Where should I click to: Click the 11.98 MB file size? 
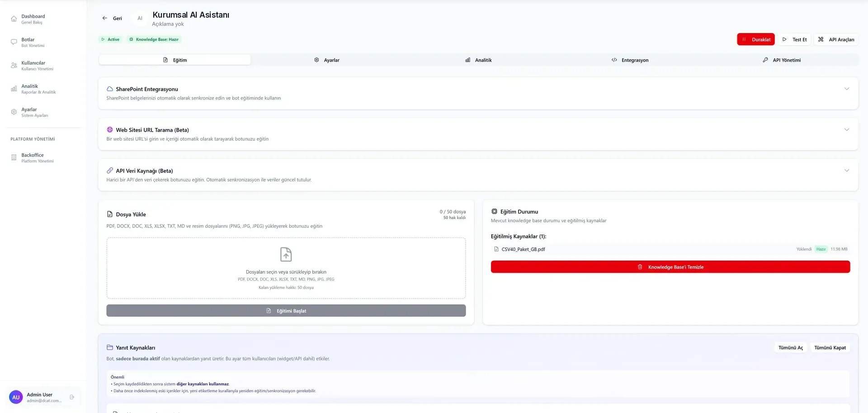coord(839,249)
